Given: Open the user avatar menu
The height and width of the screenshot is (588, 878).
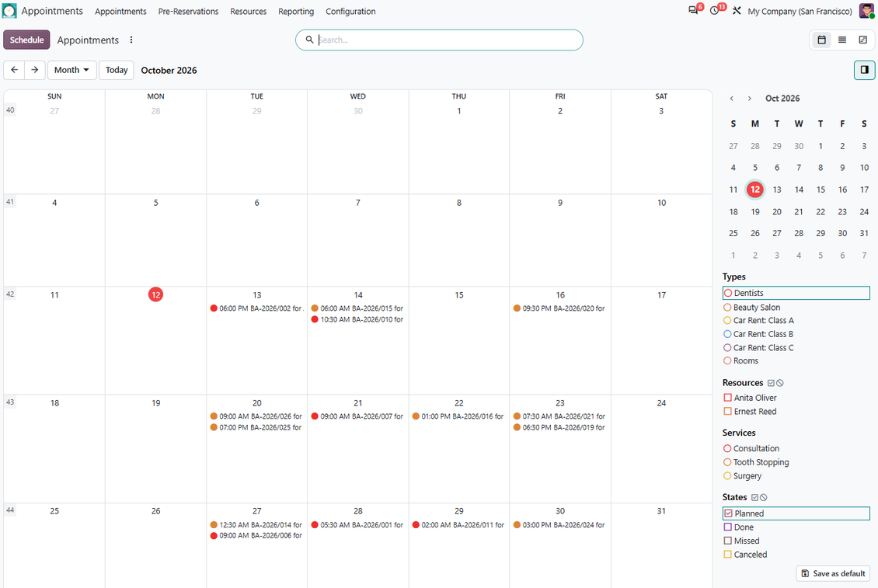Looking at the screenshot, I should (x=866, y=11).
